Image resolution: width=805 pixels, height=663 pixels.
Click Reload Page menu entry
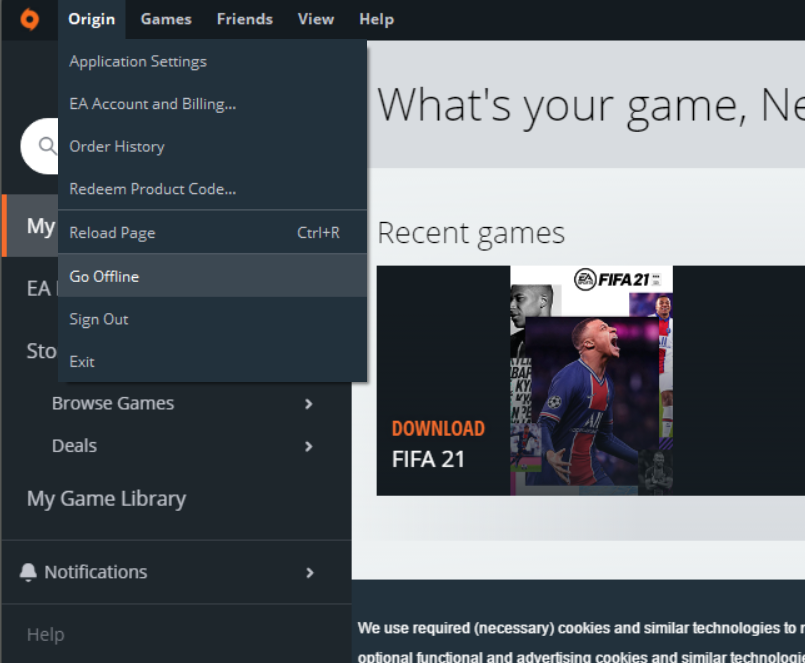click(112, 233)
